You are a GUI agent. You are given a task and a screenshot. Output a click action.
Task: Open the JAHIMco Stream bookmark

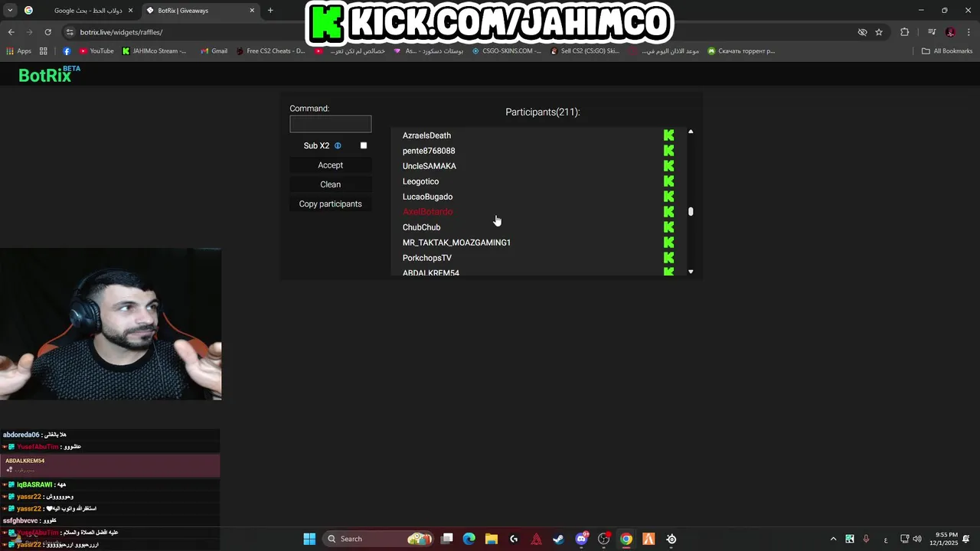154,51
